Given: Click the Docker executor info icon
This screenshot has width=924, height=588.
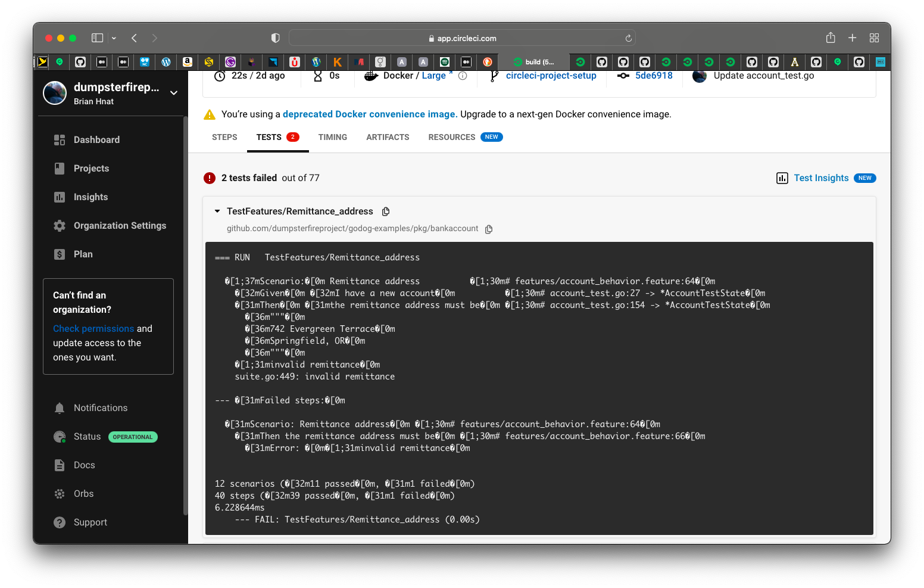Looking at the screenshot, I should point(463,76).
